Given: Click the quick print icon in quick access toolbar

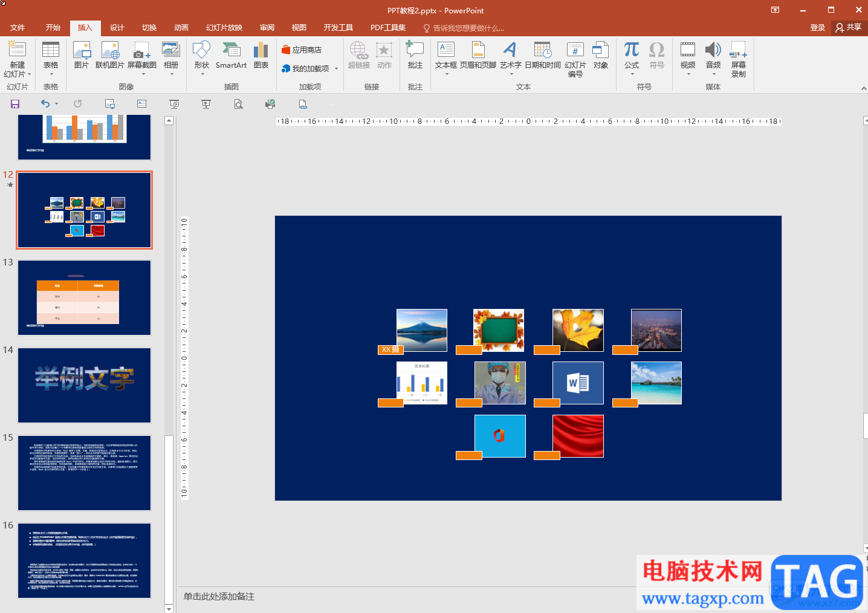Looking at the screenshot, I should [x=270, y=104].
